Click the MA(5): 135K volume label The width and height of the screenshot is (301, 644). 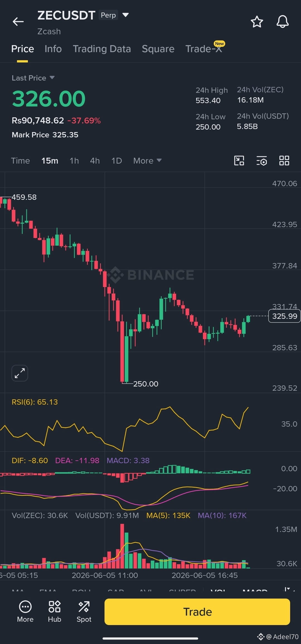168,515
